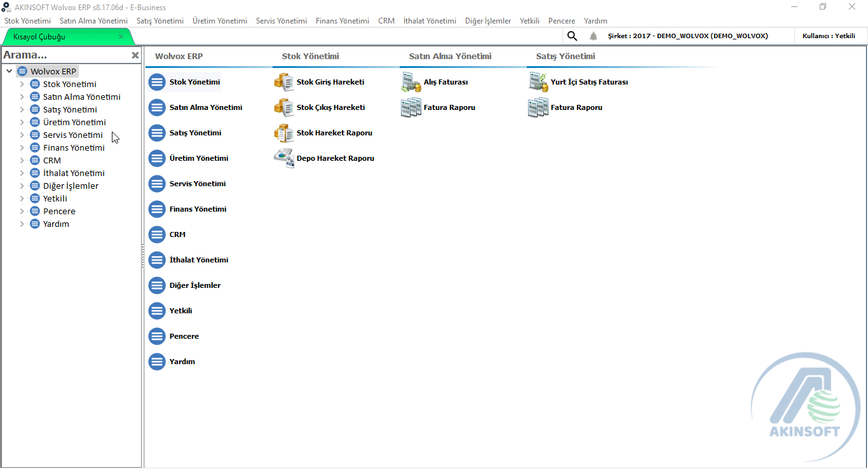Click Finans Yönetimi round icon in main panel
Viewport: 868px width, 469px height.
tap(157, 209)
